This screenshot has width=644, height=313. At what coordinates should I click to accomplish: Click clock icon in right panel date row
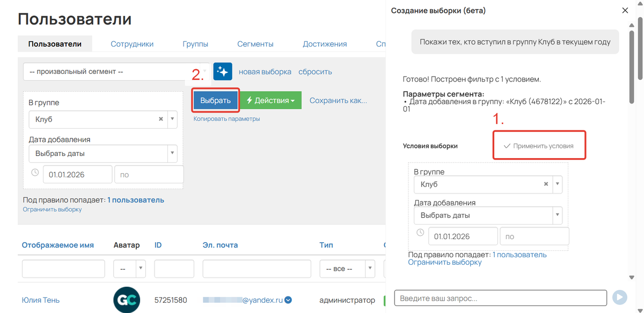pyautogui.click(x=420, y=233)
